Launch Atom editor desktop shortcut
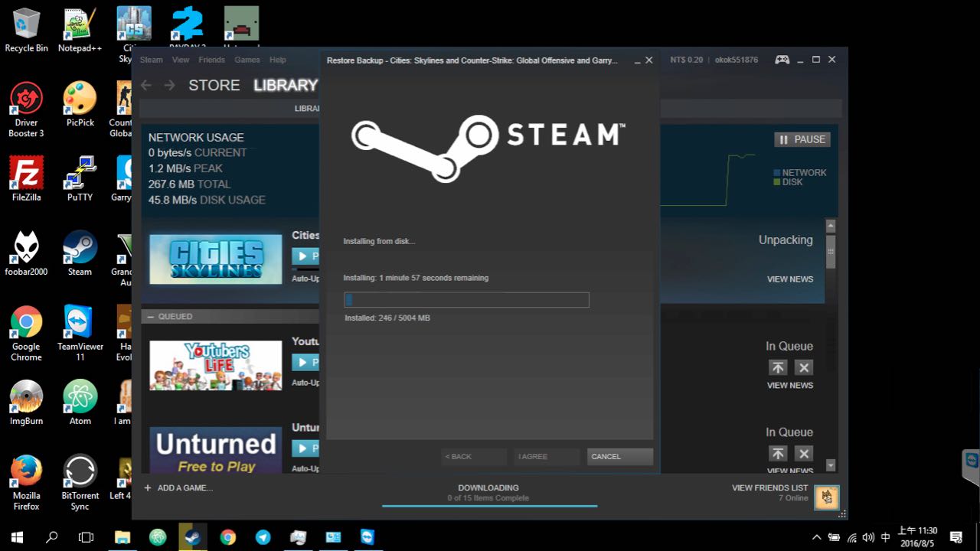The height and width of the screenshot is (551, 980). pos(80,403)
